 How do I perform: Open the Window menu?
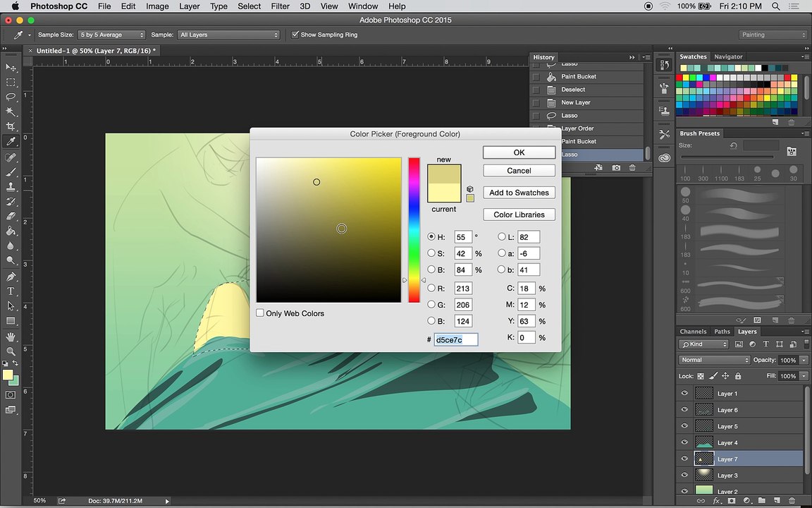tap(362, 6)
